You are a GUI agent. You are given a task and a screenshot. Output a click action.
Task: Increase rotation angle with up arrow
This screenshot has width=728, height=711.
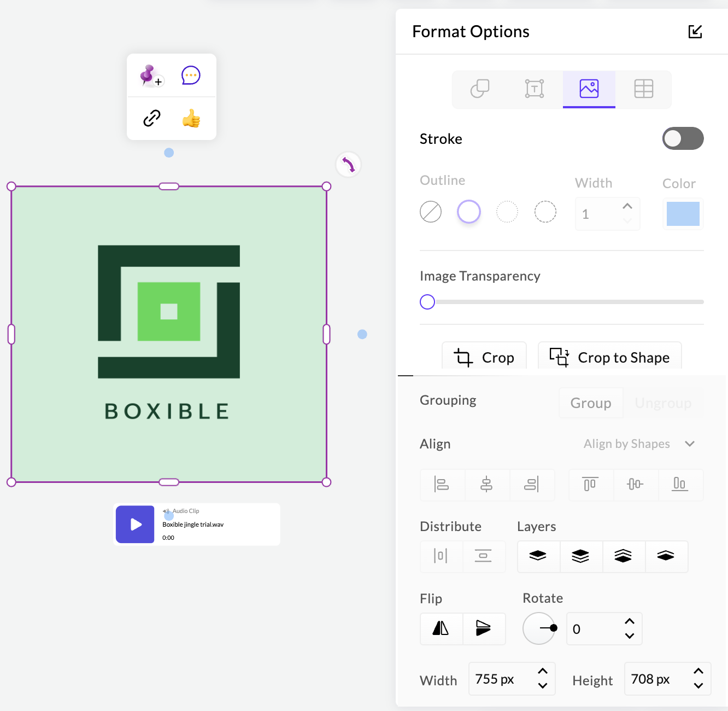pyautogui.click(x=630, y=621)
